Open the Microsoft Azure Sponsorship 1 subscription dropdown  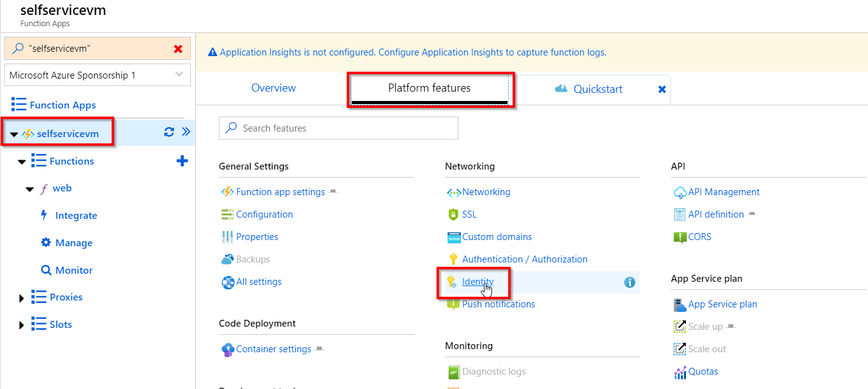point(97,75)
